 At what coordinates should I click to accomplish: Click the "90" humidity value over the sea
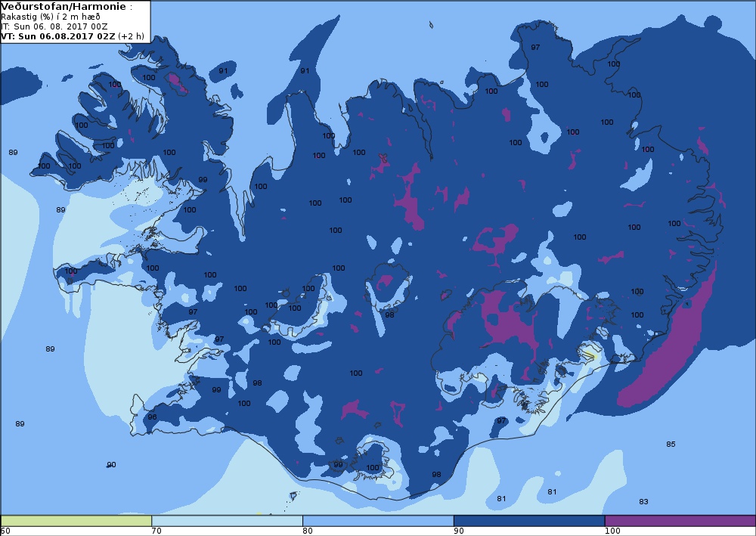coord(111,465)
